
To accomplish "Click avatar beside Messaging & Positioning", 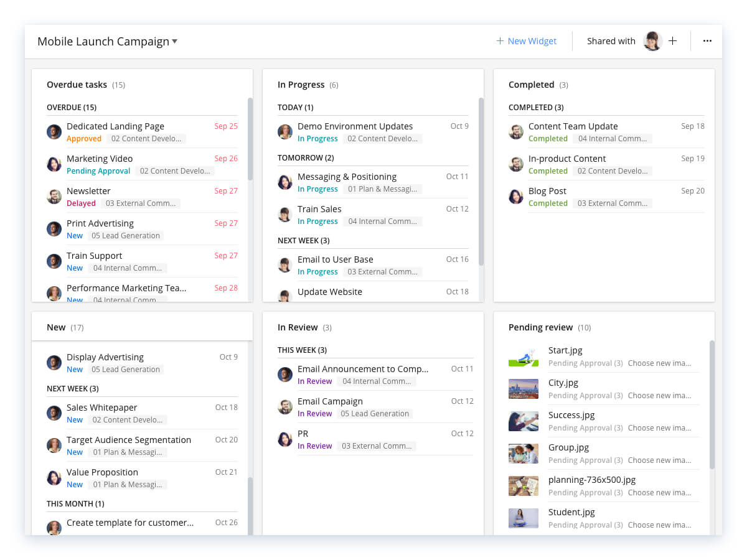I will pos(285,182).
